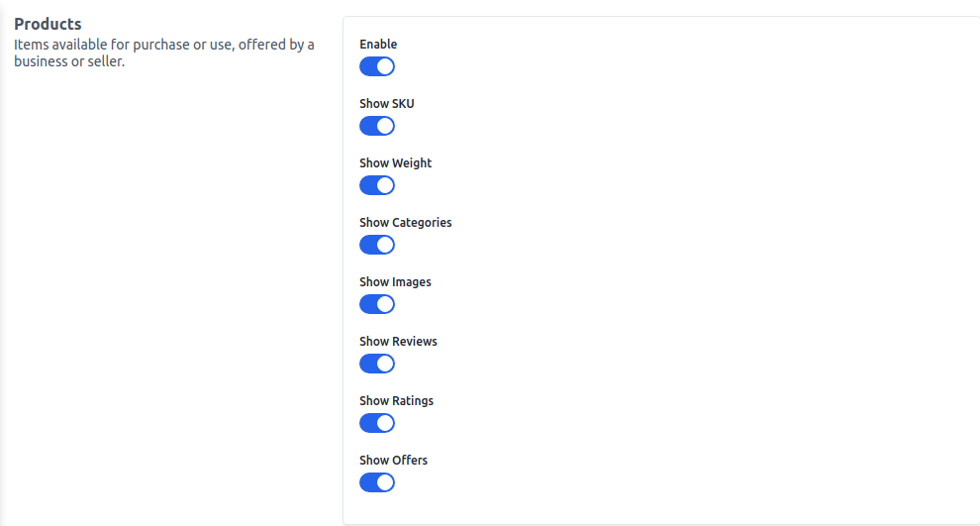Disable the Show SKU switch
980x526 pixels.
(x=376, y=126)
